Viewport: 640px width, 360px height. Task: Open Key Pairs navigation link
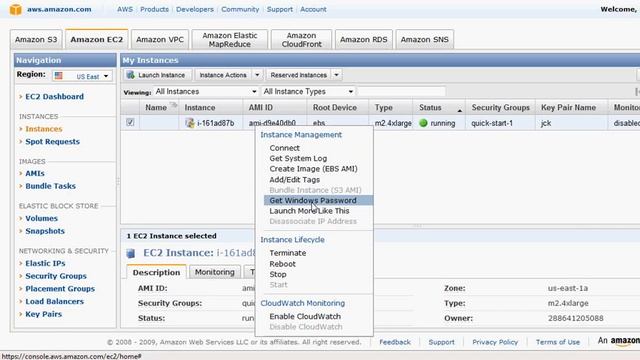point(43,314)
